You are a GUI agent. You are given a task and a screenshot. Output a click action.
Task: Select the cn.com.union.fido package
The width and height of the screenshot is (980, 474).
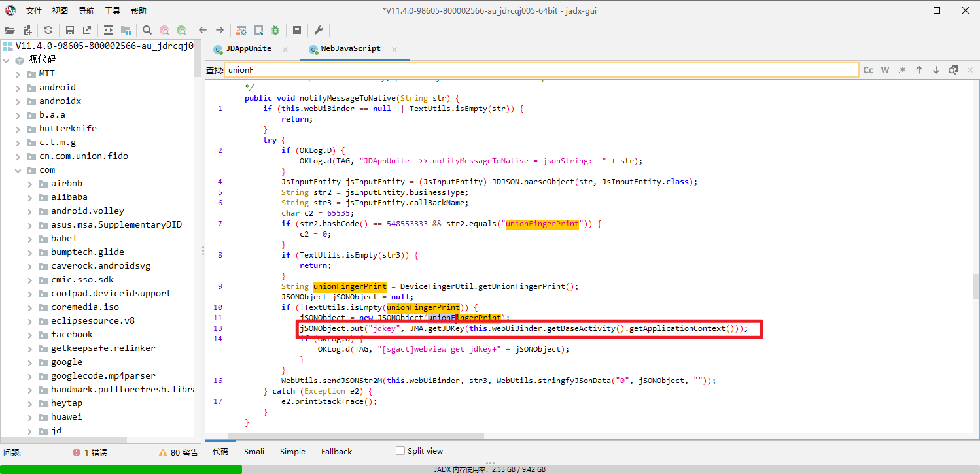click(x=84, y=156)
